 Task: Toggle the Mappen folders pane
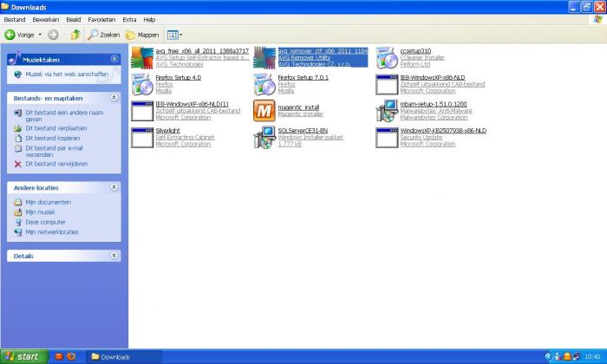(142, 35)
